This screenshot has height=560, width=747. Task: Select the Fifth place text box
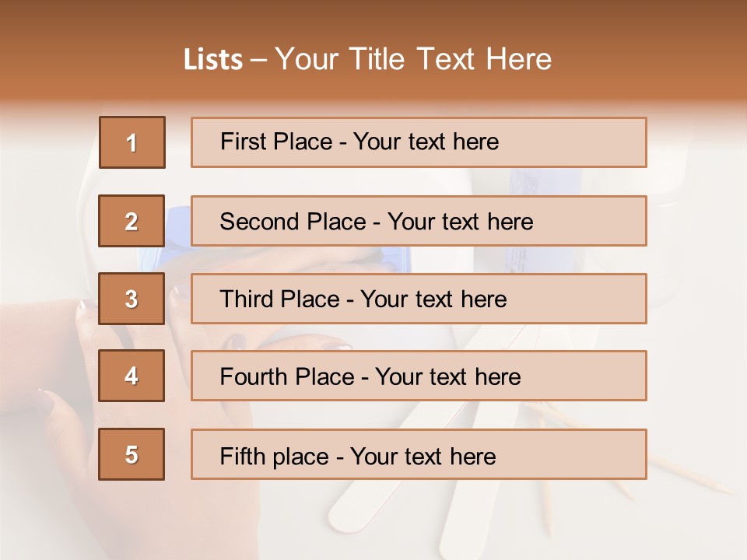[x=419, y=454]
